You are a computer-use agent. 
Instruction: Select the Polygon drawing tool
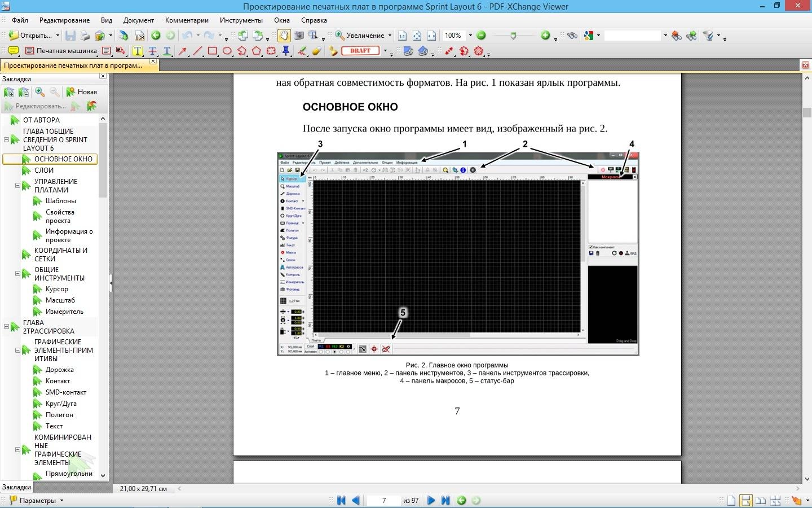pos(257,51)
